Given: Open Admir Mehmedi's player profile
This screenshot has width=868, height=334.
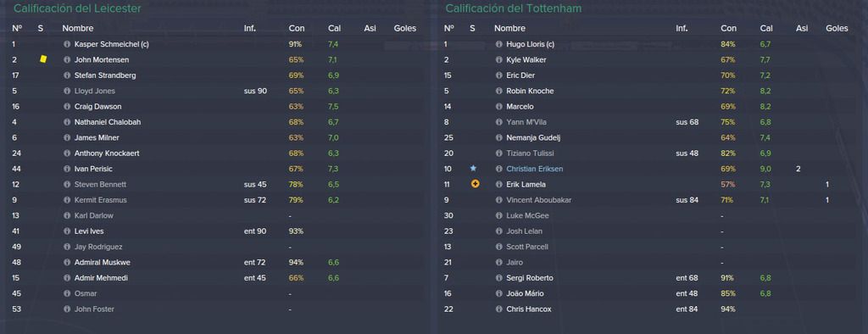Looking at the screenshot, I should pos(101,278).
